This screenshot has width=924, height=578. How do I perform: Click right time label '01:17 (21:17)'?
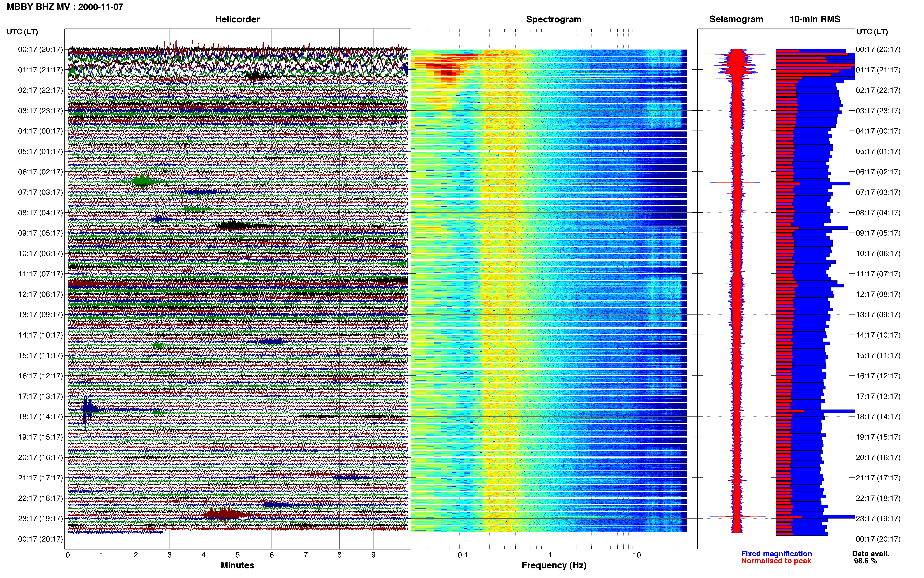[878, 70]
